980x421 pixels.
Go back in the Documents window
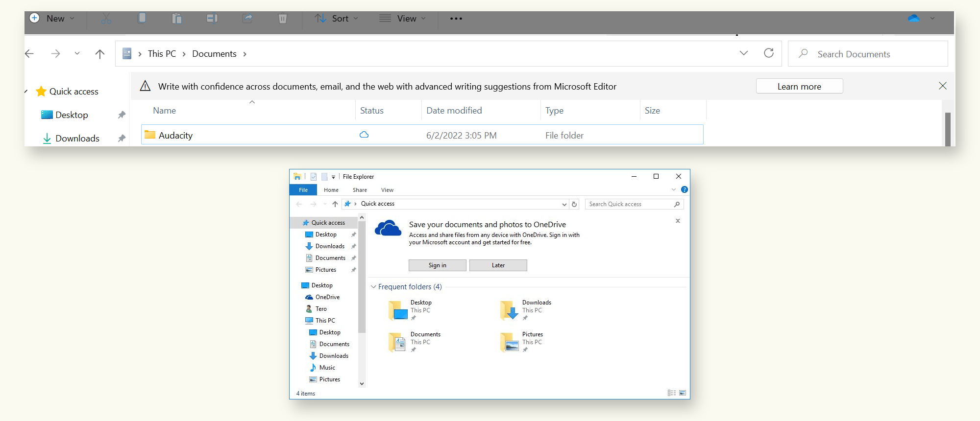30,54
